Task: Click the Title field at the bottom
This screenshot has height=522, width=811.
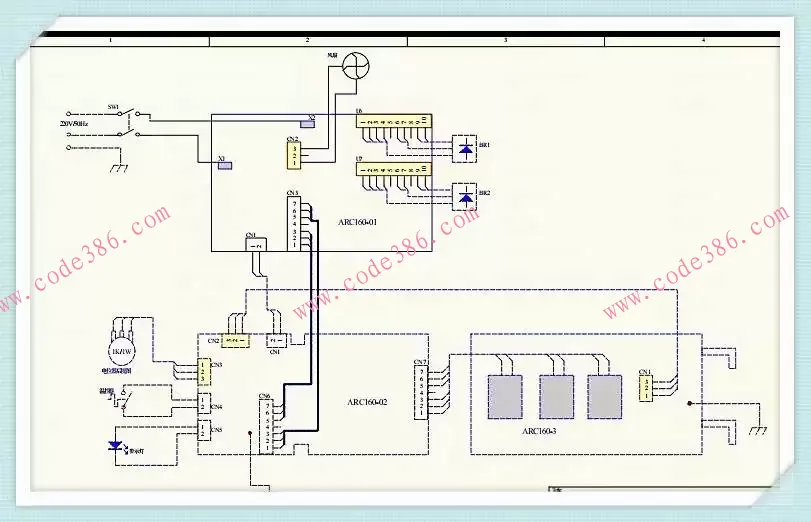Action: [x=557, y=489]
